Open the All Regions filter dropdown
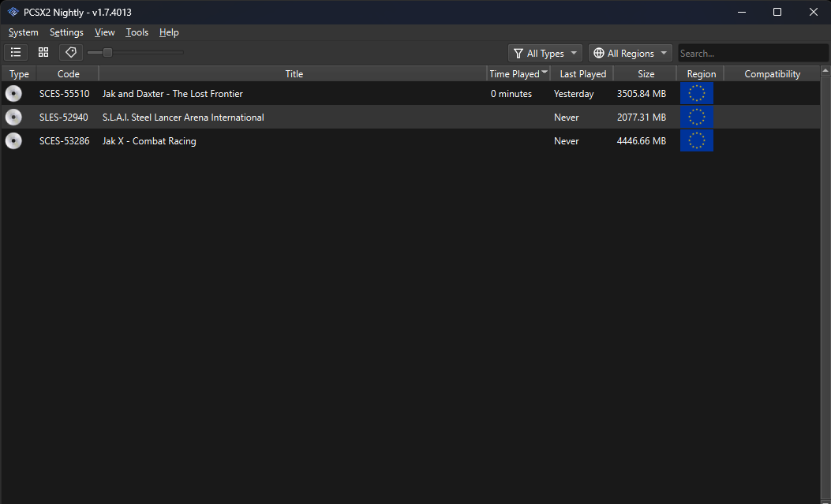This screenshot has width=831, height=504. [x=631, y=53]
